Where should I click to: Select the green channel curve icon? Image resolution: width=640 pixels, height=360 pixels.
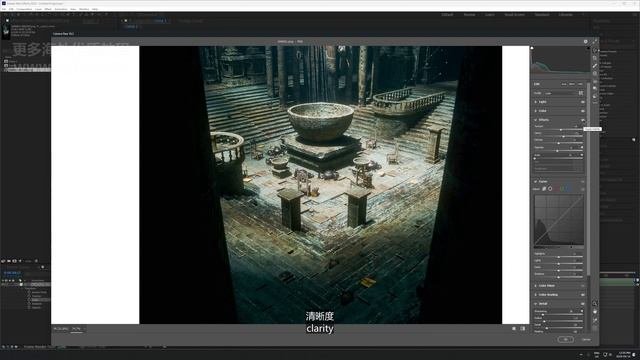tap(562, 189)
